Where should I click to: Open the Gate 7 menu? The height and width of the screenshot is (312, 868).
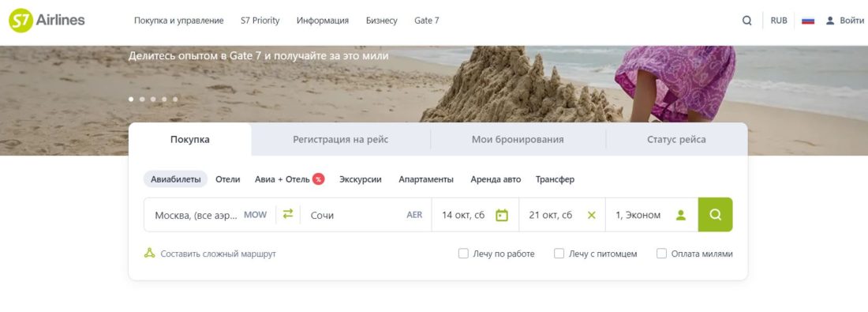pyautogui.click(x=427, y=21)
